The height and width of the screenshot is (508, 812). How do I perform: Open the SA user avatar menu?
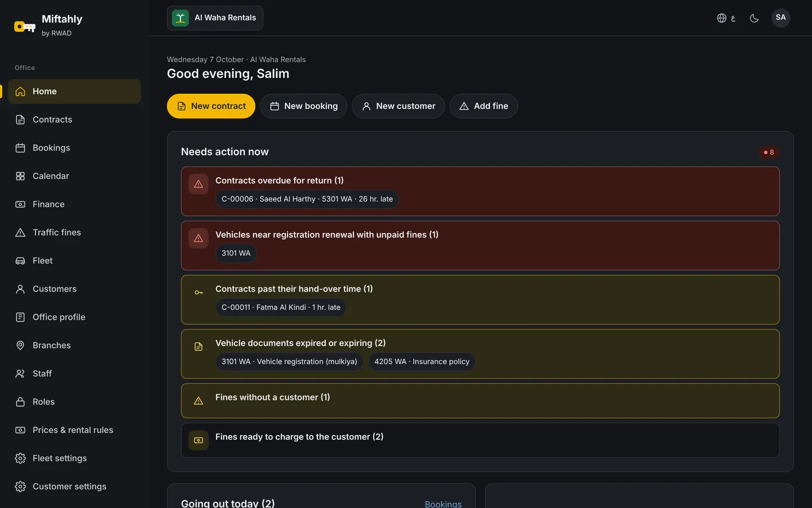coord(780,17)
